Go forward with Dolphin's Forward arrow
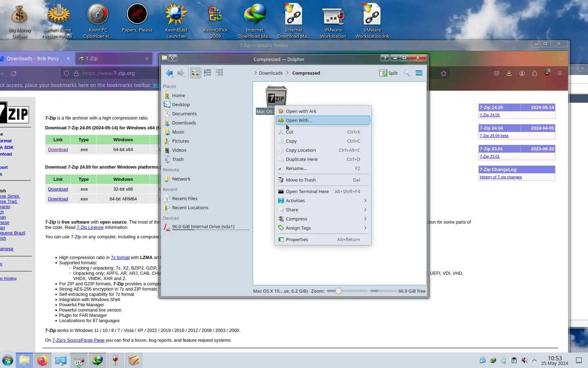Image resolution: width=588 pixels, height=368 pixels. (181, 73)
